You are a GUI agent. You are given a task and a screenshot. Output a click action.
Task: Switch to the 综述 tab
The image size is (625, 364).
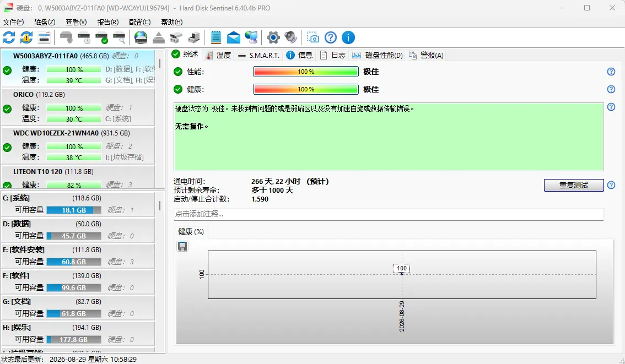tap(185, 55)
